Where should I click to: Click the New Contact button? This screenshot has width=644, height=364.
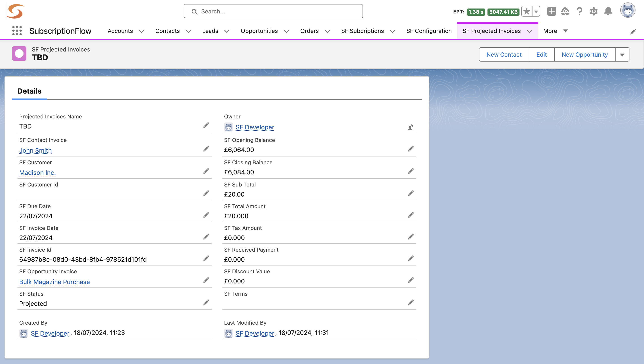[504, 54]
